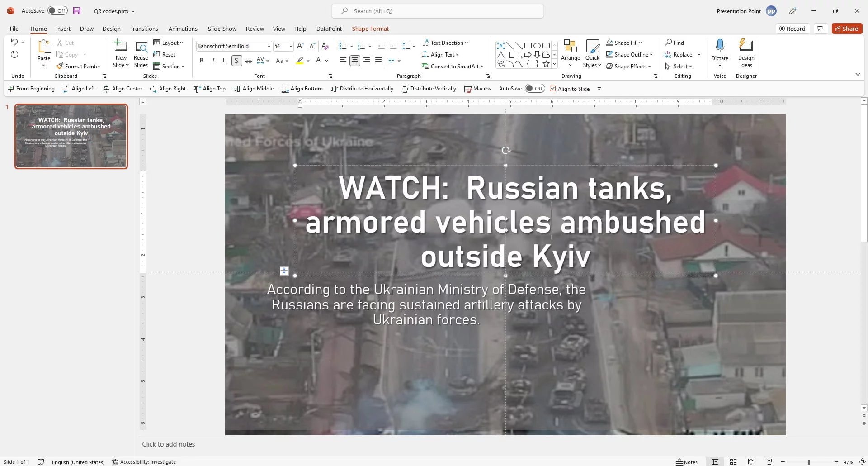The image size is (868, 466).
Task: Start slideshow From Beginning
Action: 31,89
